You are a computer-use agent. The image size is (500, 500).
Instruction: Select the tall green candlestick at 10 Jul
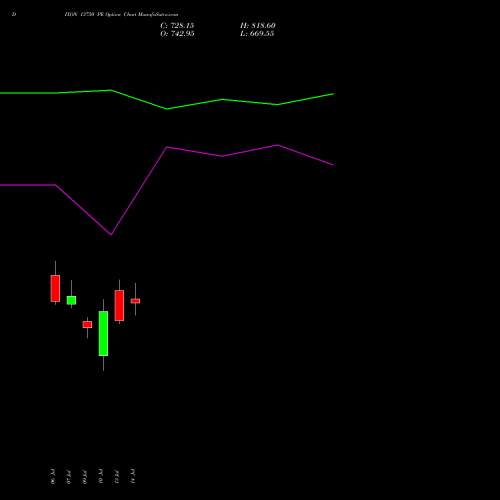103,333
